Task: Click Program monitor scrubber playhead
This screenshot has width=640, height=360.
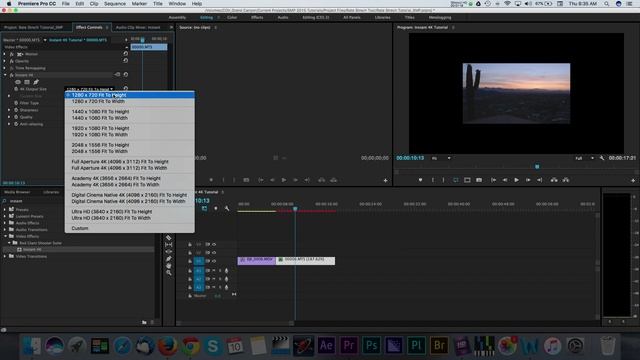Action: pyautogui.click(x=537, y=167)
